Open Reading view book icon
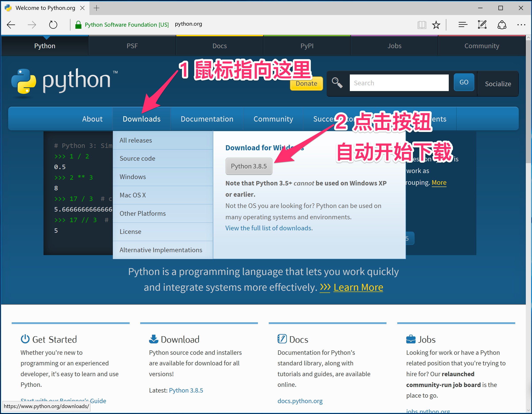 422,25
